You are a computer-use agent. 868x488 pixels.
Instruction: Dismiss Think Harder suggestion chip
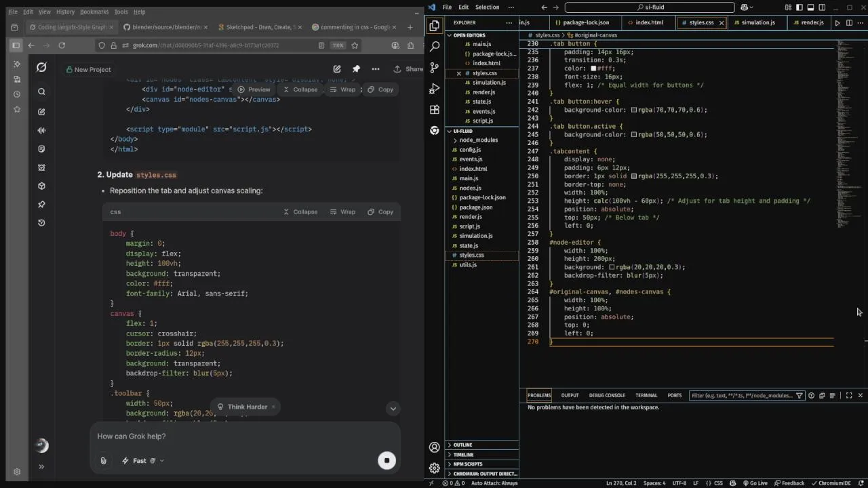tap(273, 407)
